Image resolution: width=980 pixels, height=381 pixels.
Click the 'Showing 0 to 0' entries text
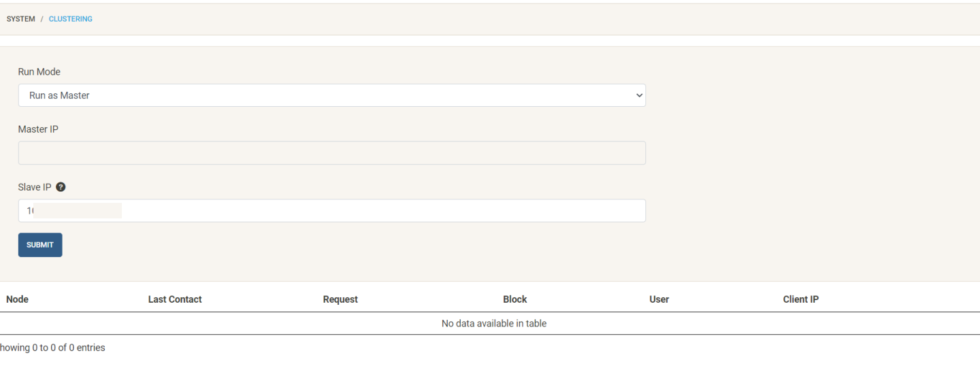pos(52,348)
